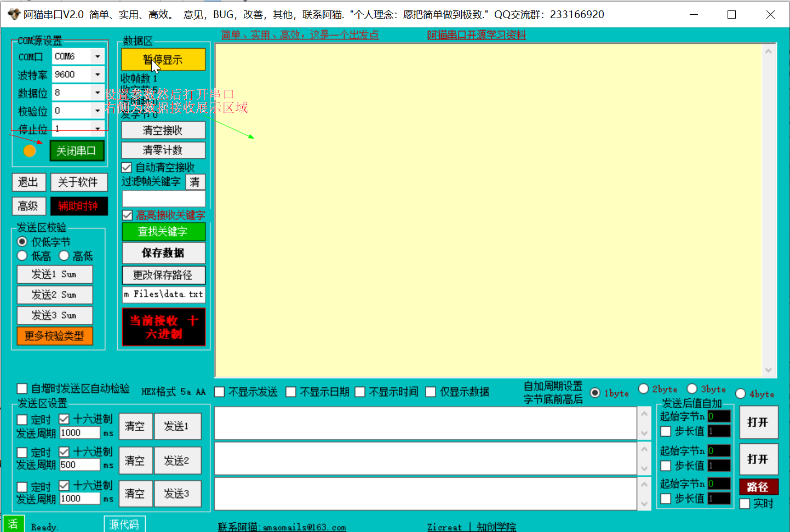Open the COM口 dropdown showing COM6
This screenshot has height=532, width=790.
(x=98, y=56)
